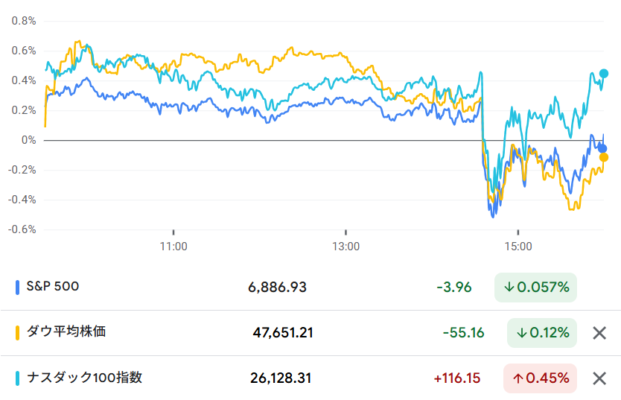Select the cyan endpoint dot on chart
621x400 pixels.
click(x=603, y=73)
